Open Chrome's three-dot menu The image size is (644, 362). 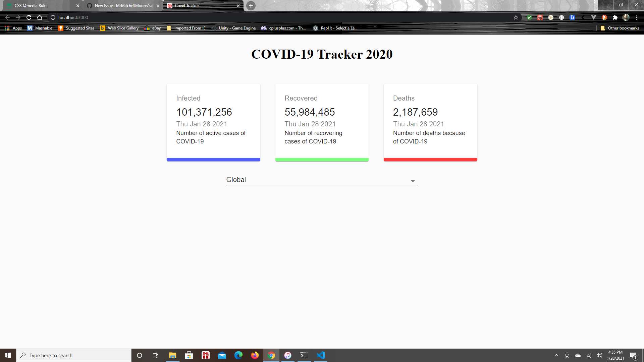tap(637, 17)
